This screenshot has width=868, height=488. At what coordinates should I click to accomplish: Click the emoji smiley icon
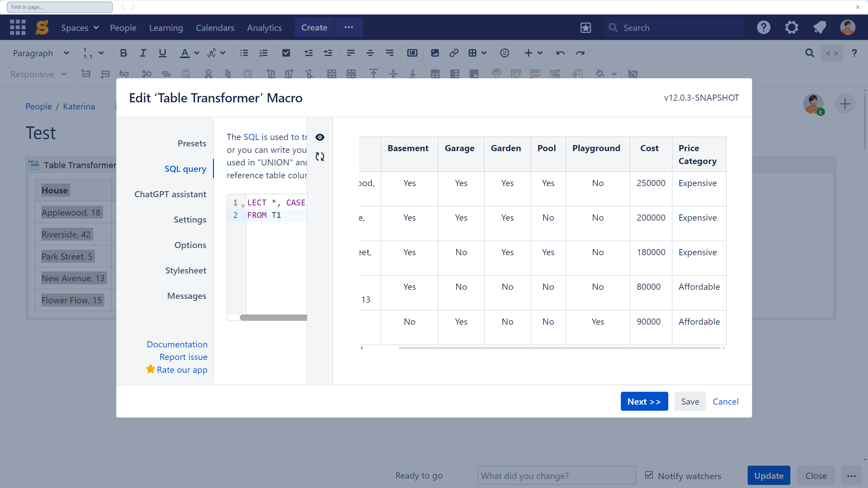coord(504,53)
